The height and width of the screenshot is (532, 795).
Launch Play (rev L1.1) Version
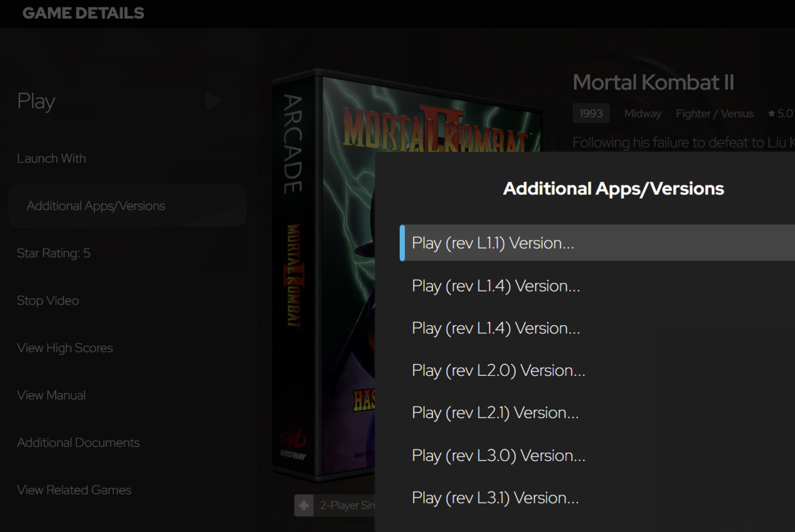pyautogui.click(x=597, y=243)
